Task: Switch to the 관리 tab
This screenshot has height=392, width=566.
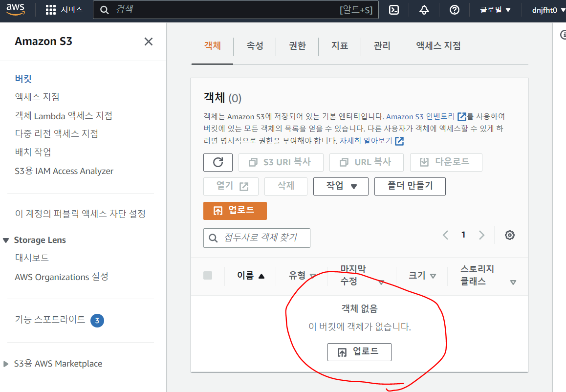Action: point(382,46)
